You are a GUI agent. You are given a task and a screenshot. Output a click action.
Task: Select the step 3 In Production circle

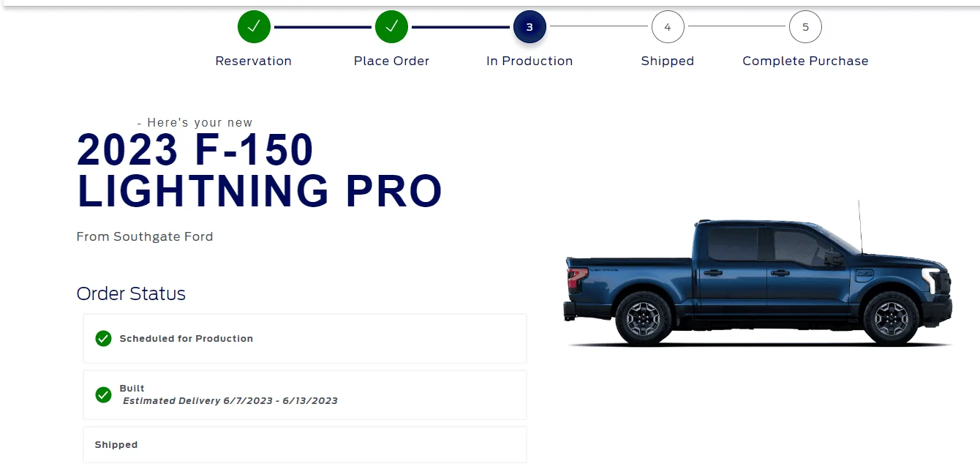point(529,27)
